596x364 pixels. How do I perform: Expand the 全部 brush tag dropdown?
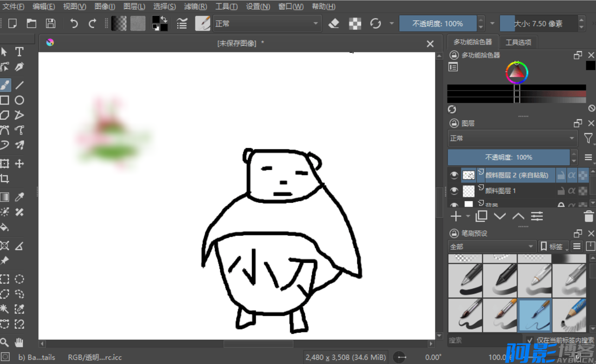pos(492,247)
